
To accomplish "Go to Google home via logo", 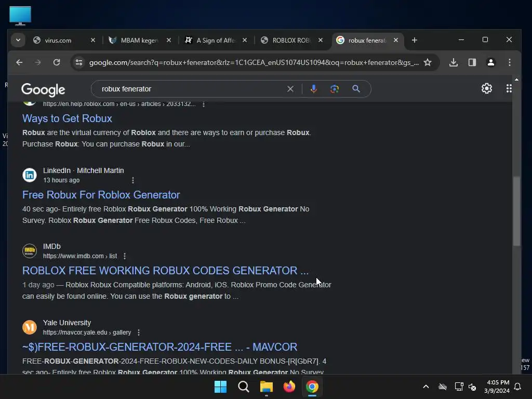I will [43, 89].
